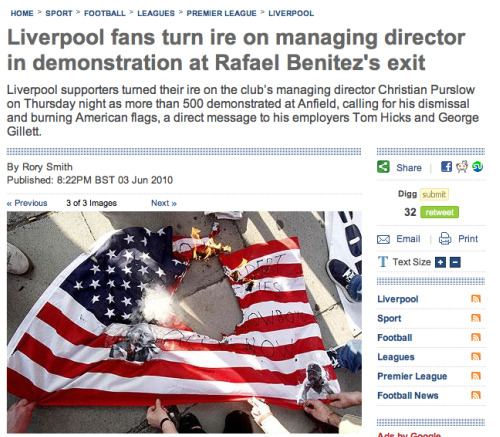
Task: Subscribe to Football News RSS feed icon
Action: point(476,395)
